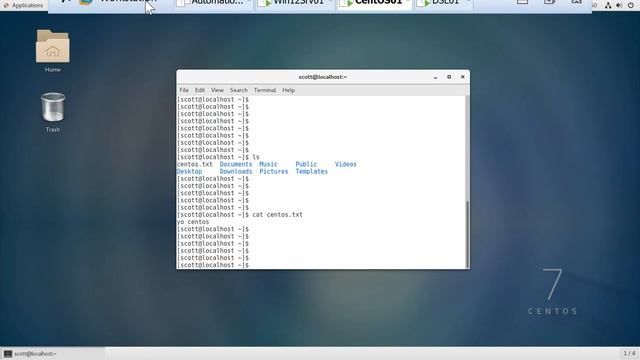Close the scott@localhost terminal window
This screenshot has width=640, height=360.
click(x=462, y=77)
